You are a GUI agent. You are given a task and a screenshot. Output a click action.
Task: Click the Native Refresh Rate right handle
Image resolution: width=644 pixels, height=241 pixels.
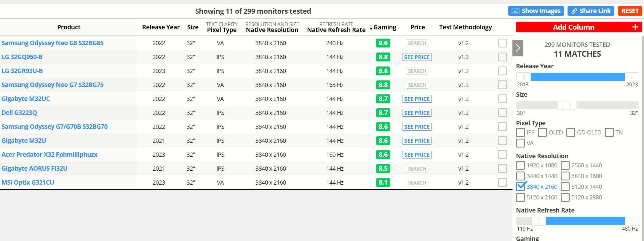pyautogui.click(x=632, y=221)
